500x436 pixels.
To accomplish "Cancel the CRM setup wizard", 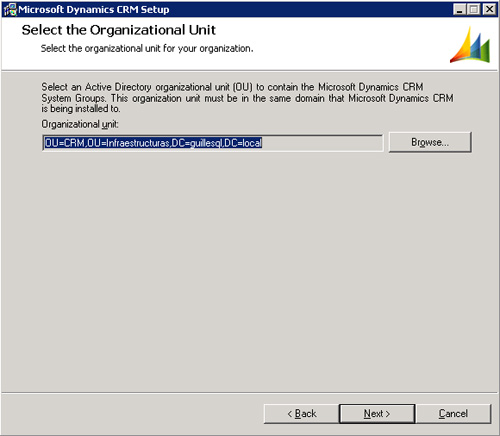I will pos(453,414).
